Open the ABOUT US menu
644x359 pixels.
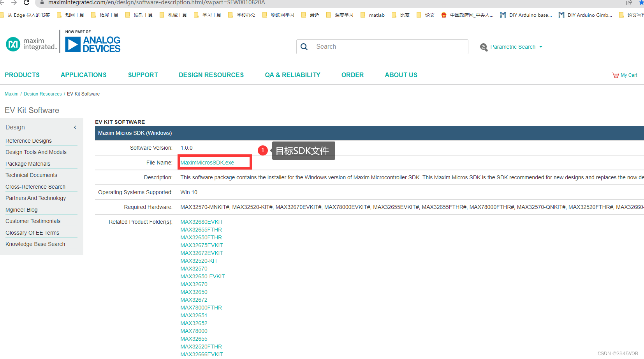401,75
